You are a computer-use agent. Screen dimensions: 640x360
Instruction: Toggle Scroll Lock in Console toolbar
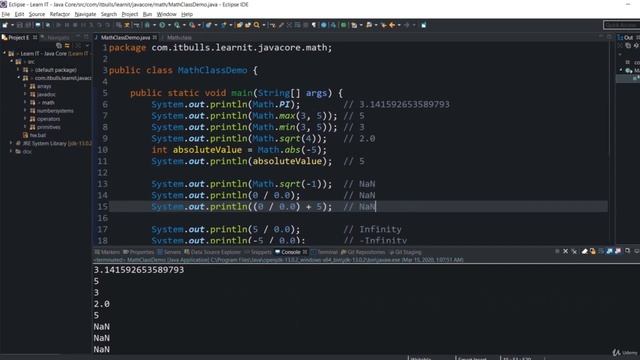click(x=593, y=251)
